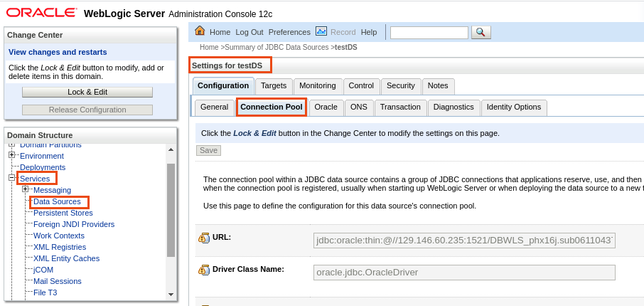
Task: Open the Identity Options sub-tab
Action: [514, 107]
